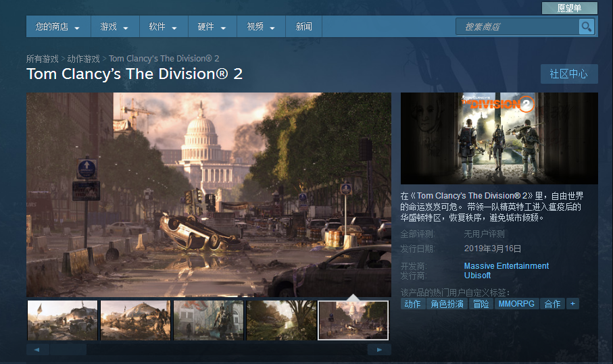Click the thumbnail strip scrollbar handle
613x364 pixels.
[x=68, y=350]
